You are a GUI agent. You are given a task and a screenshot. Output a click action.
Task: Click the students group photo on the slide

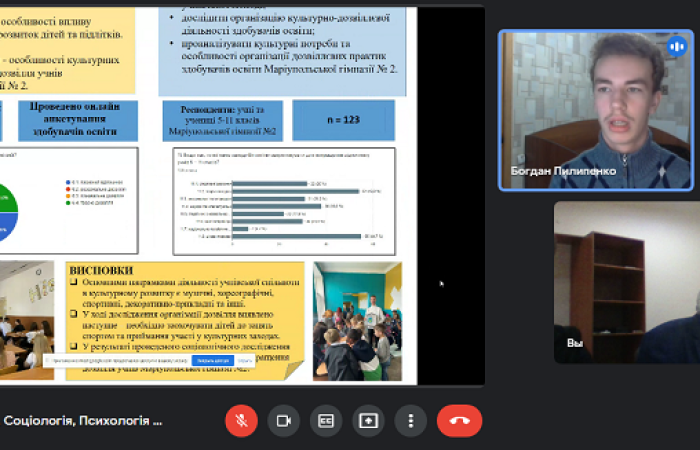[356, 322]
